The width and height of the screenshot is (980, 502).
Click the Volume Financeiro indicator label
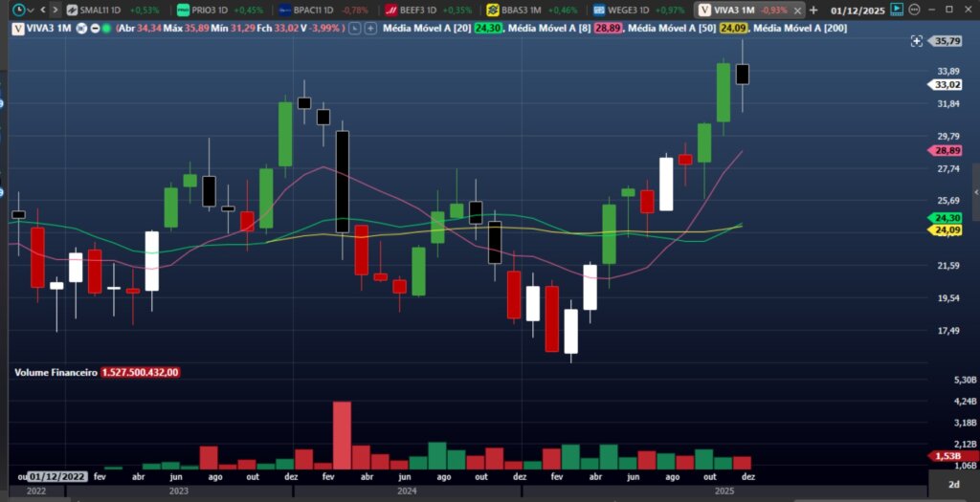pyautogui.click(x=56, y=373)
